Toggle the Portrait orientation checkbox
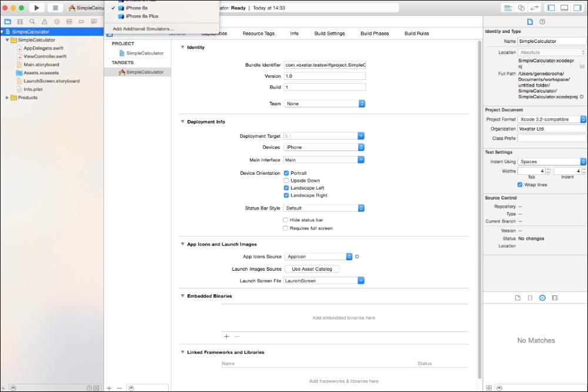588x392 pixels. tap(286, 173)
